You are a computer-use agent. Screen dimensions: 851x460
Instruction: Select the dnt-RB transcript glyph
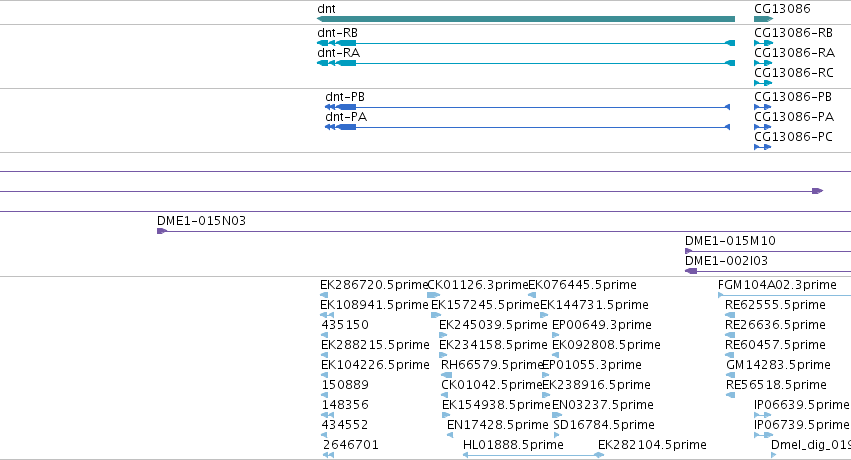[x=526, y=43]
